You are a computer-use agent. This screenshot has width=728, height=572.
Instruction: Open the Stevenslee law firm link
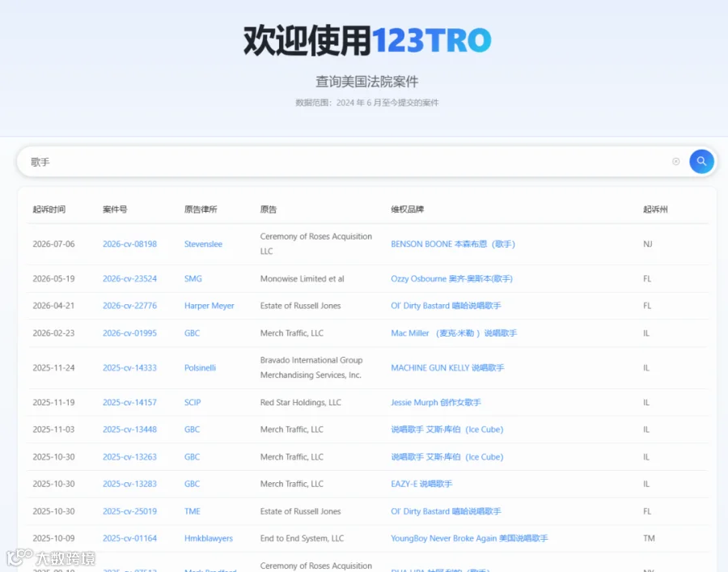[x=203, y=244]
